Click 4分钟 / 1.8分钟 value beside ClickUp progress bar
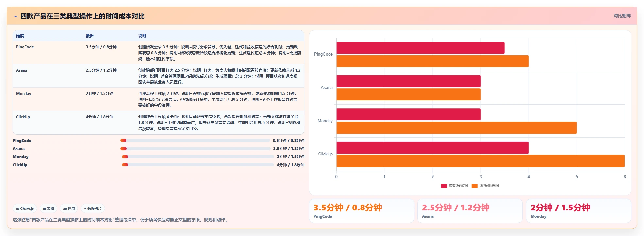 [x=290, y=165]
